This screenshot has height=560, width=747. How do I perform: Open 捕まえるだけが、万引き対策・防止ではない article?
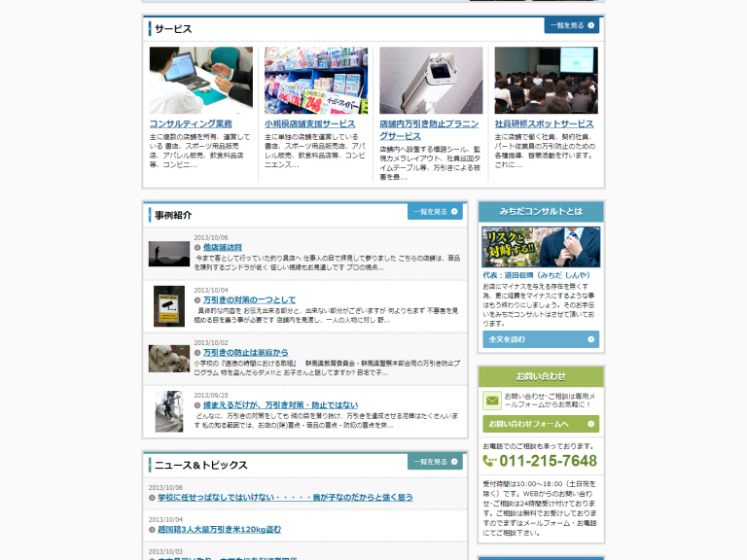[280, 404]
